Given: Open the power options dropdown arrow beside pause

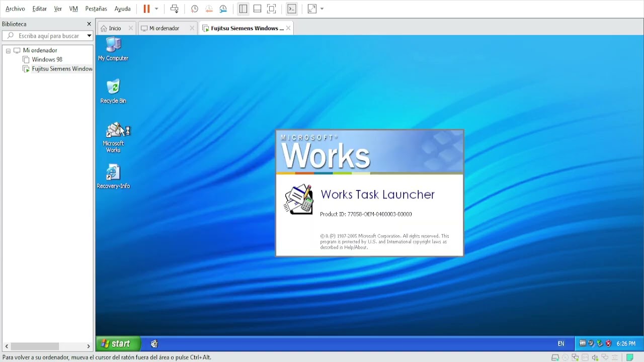Looking at the screenshot, I should coord(156,9).
